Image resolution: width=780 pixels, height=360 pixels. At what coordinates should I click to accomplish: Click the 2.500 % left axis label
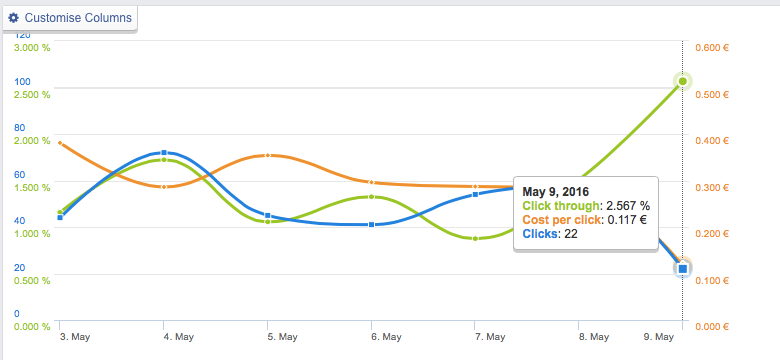[32, 94]
